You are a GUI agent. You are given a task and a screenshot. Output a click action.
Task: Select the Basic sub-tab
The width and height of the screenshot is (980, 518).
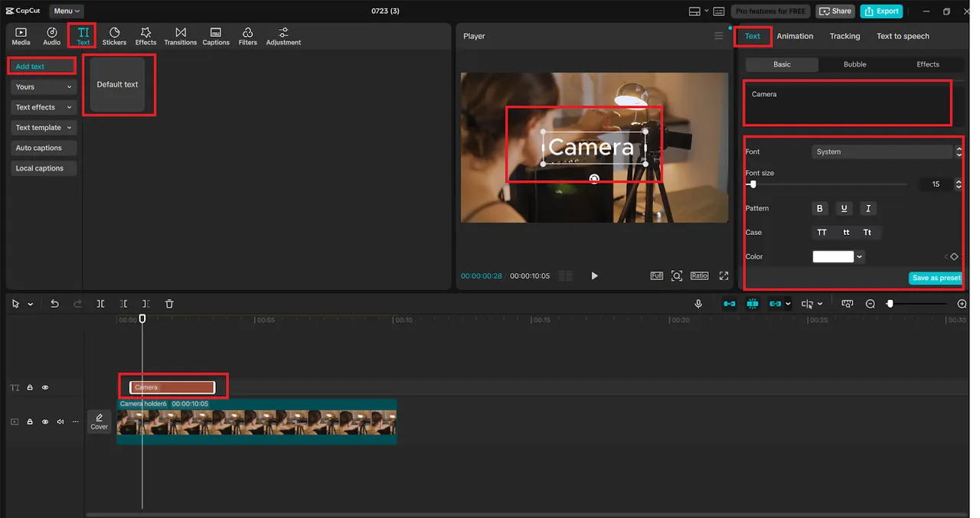click(x=782, y=64)
